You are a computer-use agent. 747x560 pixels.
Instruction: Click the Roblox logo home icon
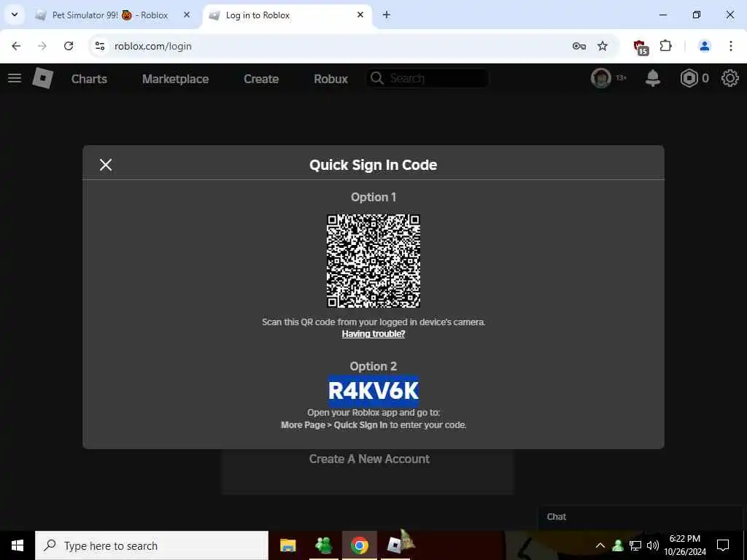pos(43,78)
